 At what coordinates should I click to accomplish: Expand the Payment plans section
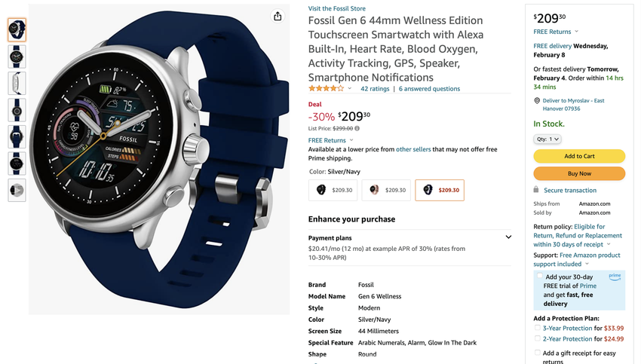(508, 237)
